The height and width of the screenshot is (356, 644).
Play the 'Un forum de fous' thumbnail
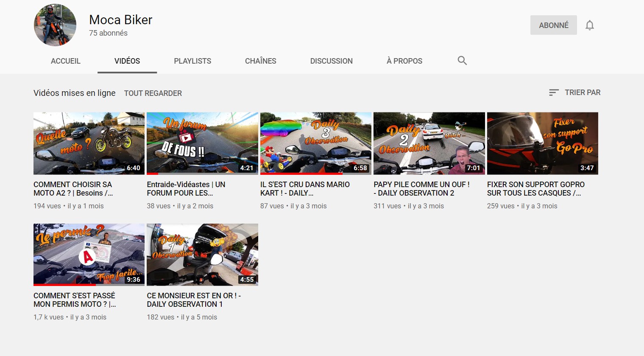(x=202, y=143)
